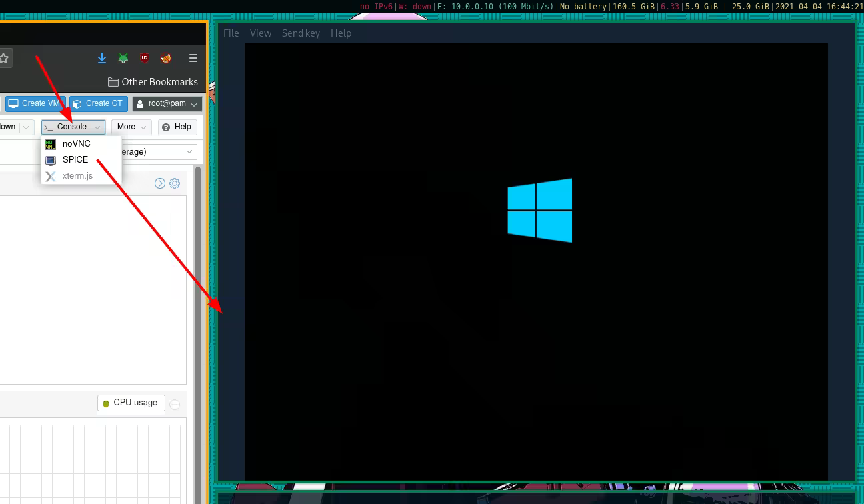
Task: Click the Help button in Proxmox
Action: click(x=176, y=127)
